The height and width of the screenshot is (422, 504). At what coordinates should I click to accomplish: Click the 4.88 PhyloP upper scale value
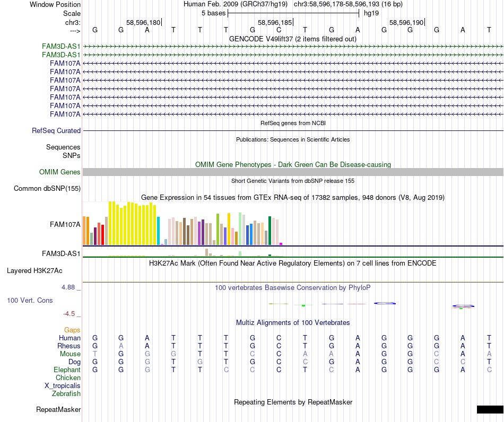click(68, 287)
